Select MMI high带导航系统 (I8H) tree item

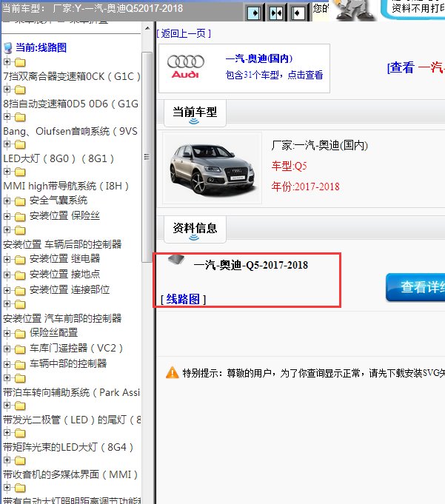coord(66,186)
